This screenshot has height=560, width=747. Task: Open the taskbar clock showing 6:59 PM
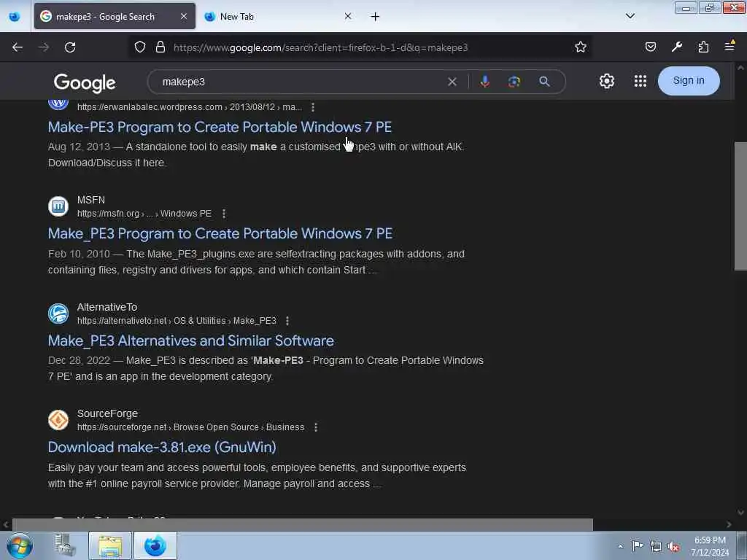click(x=710, y=546)
